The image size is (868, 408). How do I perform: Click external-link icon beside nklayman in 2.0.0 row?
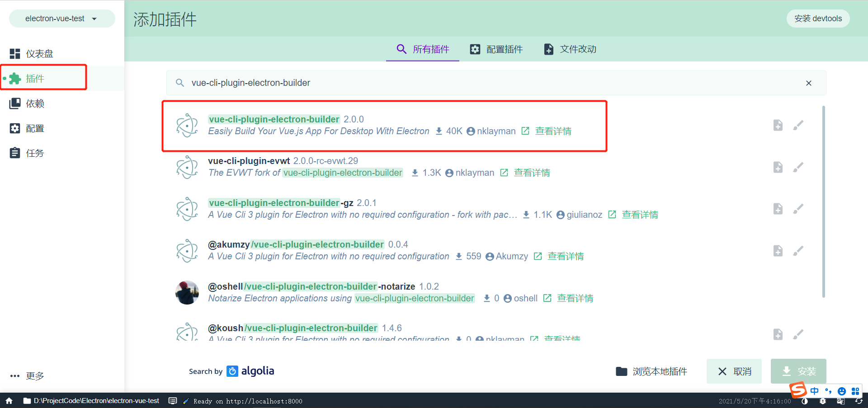pyautogui.click(x=525, y=131)
